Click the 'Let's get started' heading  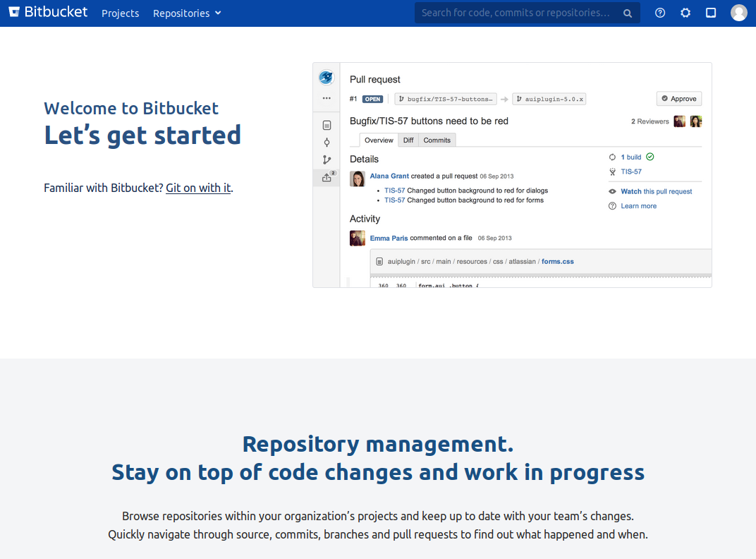142,136
